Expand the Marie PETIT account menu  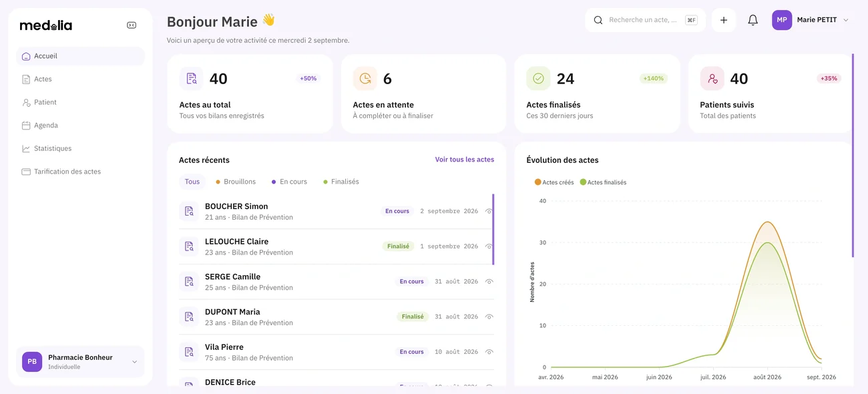click(x=846, y=20)
